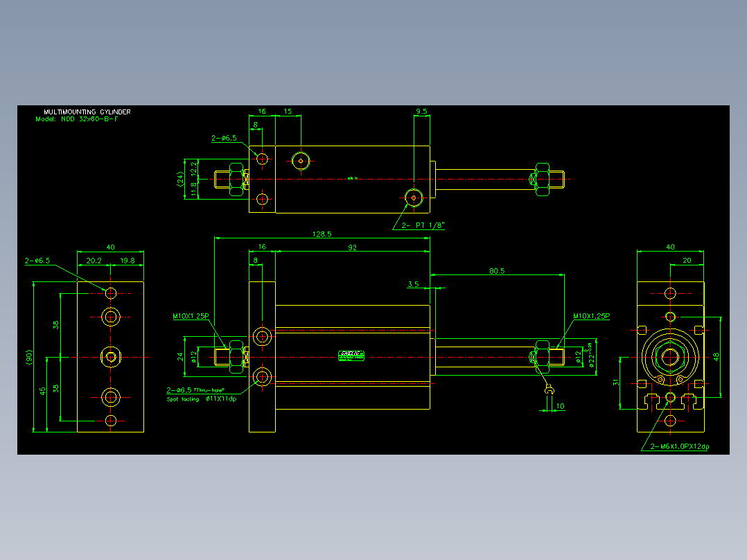Screen dimensions: 747x560
Task: Select the 10 dimension near rod nut
Action: pyautogui.click(x=560, y=406)
